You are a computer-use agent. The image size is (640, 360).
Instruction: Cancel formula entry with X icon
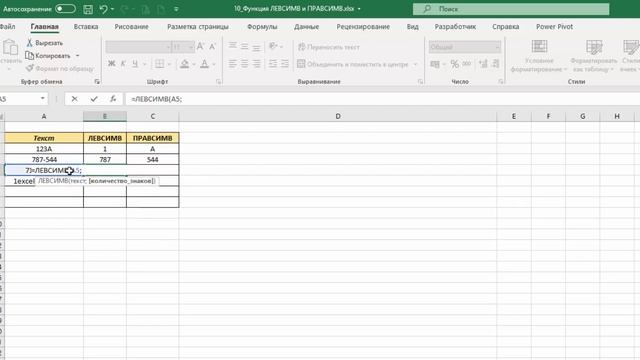tap(74, 99)
